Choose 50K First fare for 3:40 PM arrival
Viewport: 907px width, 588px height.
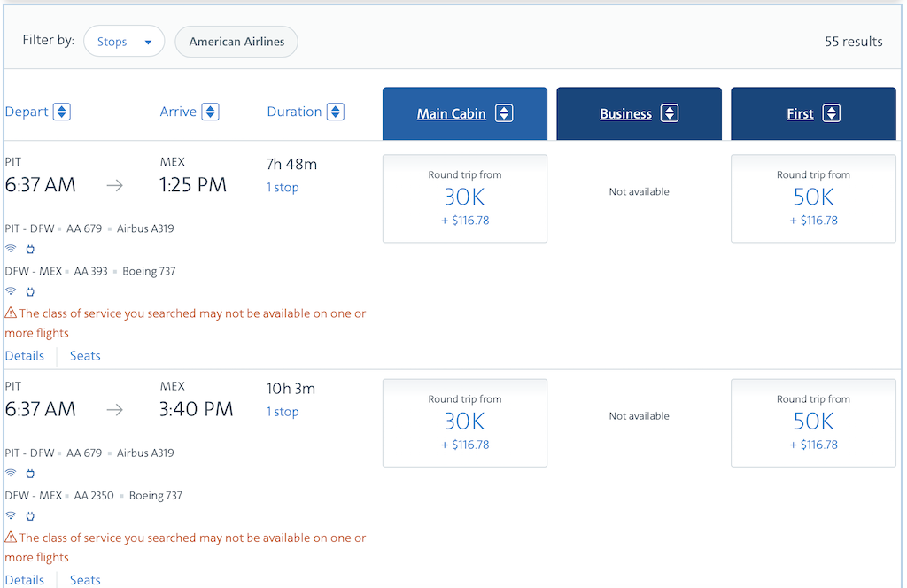tap(813, 422)
